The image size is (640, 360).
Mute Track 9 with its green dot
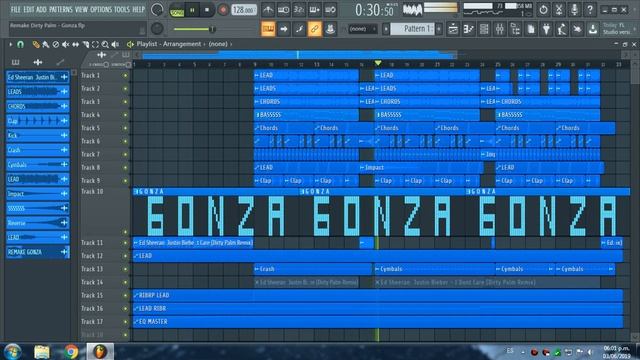125,180
